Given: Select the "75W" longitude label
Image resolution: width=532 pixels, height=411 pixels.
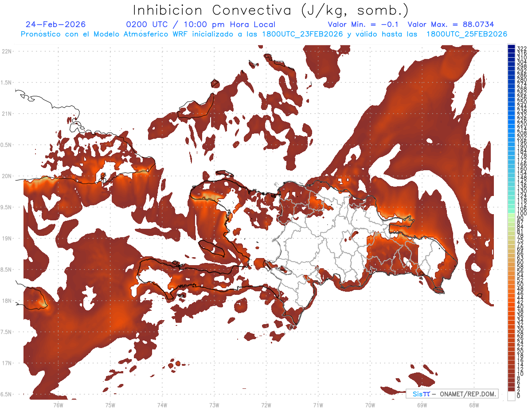Looking at the screenshot, I should pyautogui.click(x=110, y=405).
